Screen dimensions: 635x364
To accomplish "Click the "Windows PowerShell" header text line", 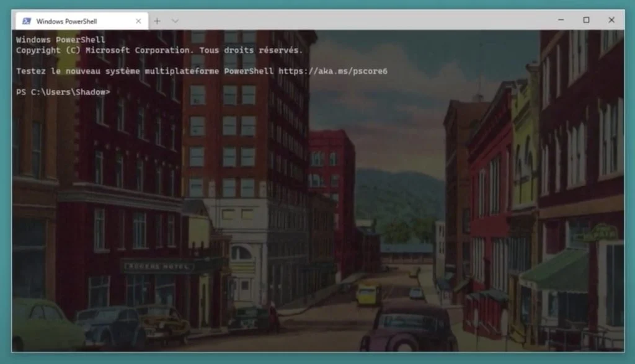I will [60, 40].
